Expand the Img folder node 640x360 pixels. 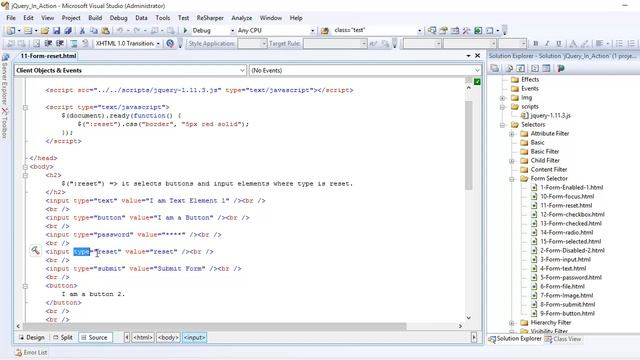click(503, 98)
